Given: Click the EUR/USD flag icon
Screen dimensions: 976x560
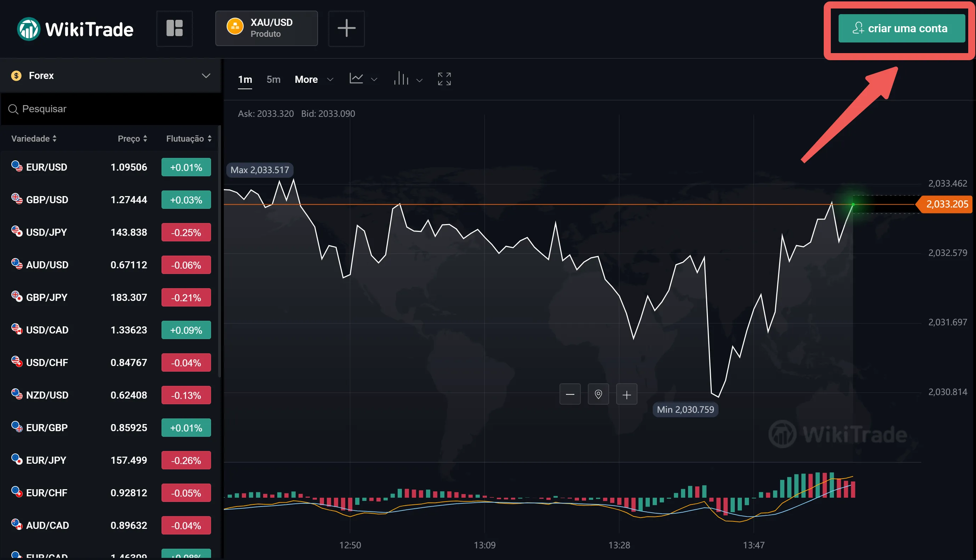Looking at the screenshot, I should click(17, 166).
